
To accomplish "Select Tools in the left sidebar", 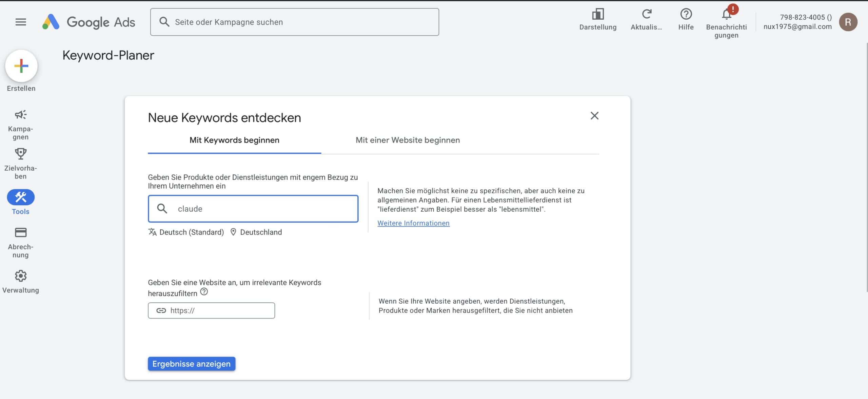I will point(21,202).
